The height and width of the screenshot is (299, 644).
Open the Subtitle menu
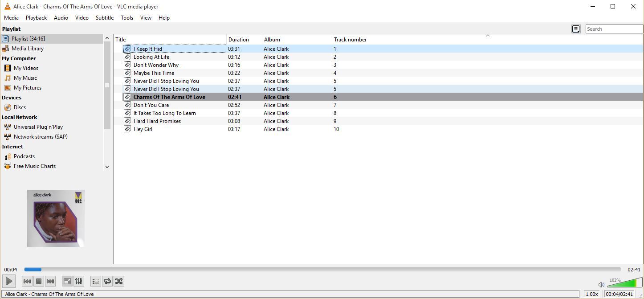point(105,18)
